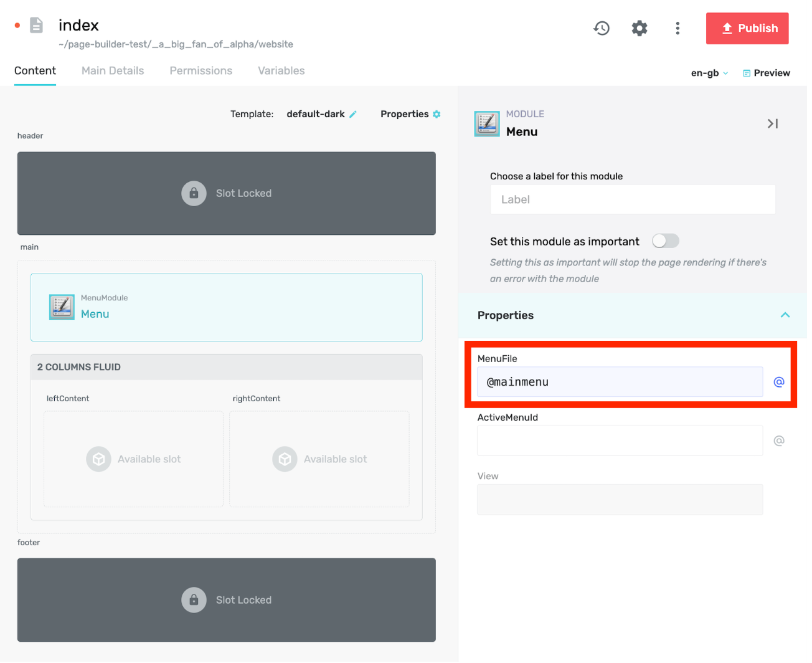Click the MenuFile input with @mainmenu
This screenshot has width=812, height=663.
[x=620, y=382]
